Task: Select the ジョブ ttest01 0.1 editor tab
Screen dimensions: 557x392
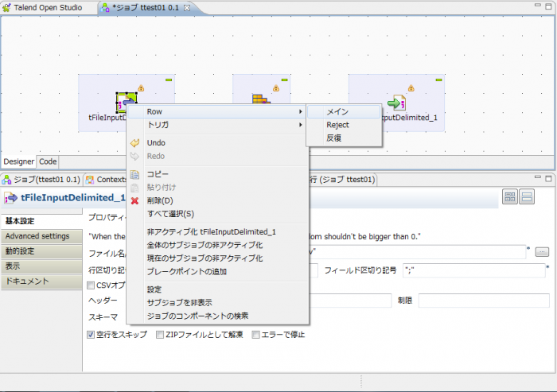Action: 146,7
